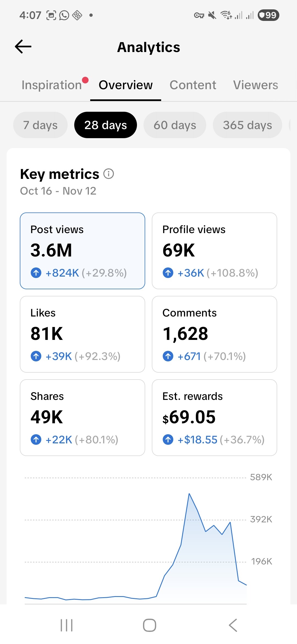Switch to the Inspiration tab

tap(52, 85)
